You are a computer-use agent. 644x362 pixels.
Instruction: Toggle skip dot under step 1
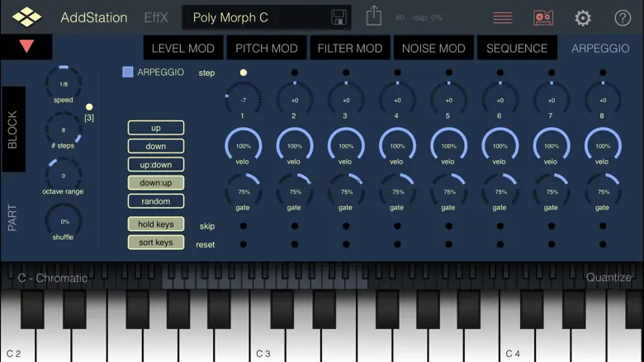[x=243, y=226]
